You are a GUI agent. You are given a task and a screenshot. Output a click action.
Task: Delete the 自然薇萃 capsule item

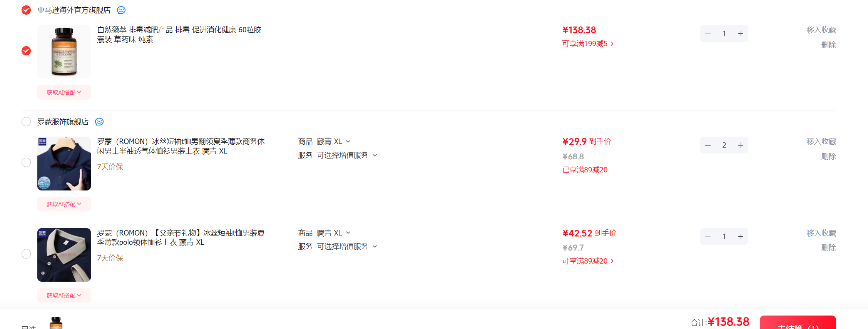coord(828,45)
